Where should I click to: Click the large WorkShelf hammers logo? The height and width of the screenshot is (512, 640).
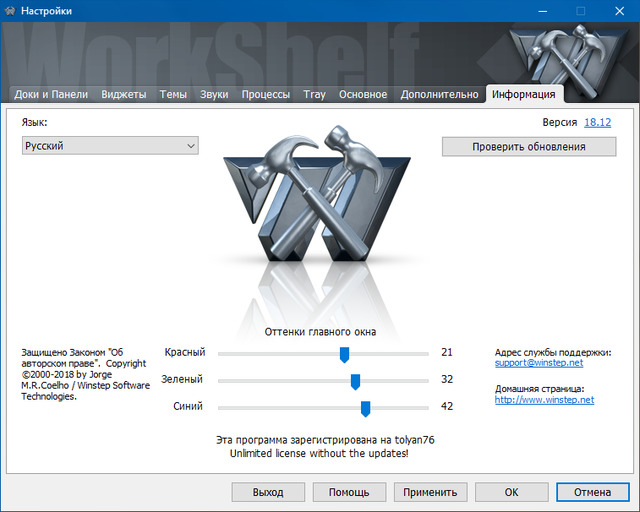[x=316, y=202]
